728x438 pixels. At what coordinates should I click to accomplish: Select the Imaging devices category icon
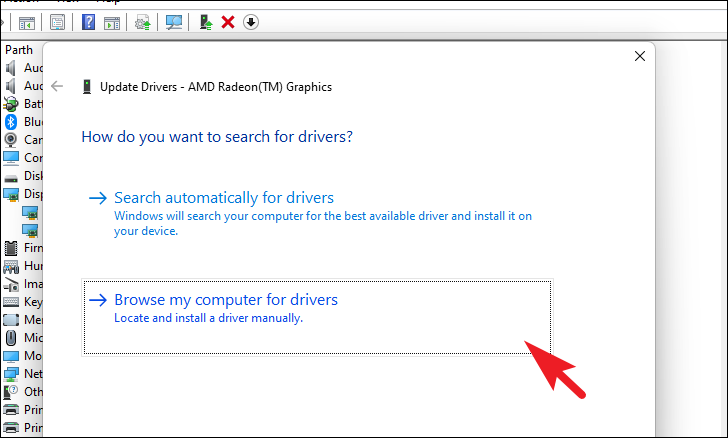(11, 284)
